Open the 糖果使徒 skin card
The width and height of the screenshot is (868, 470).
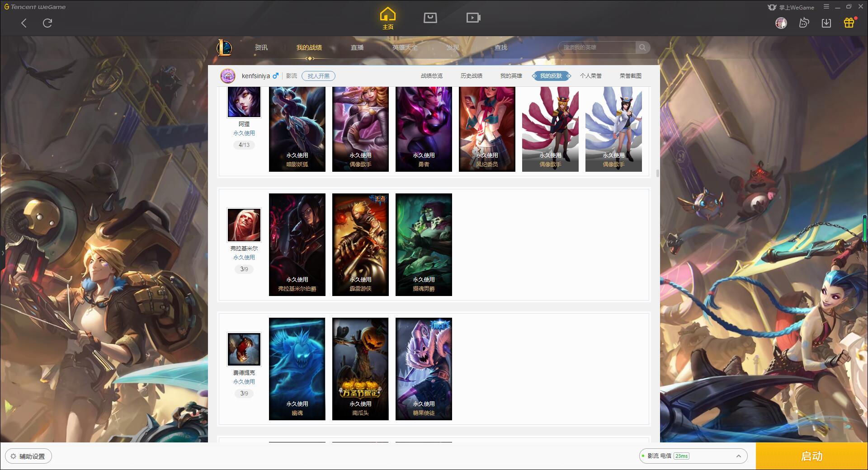tap(424, 369)
